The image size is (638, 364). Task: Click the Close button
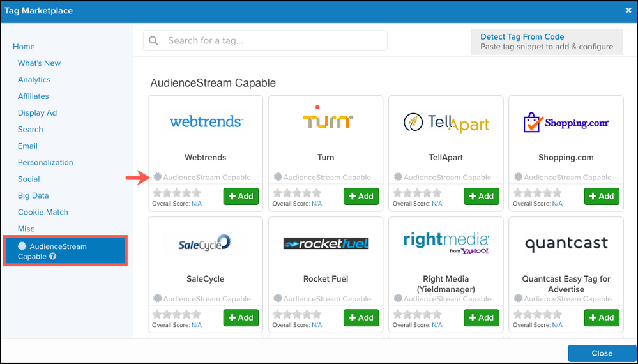point(602,353)
